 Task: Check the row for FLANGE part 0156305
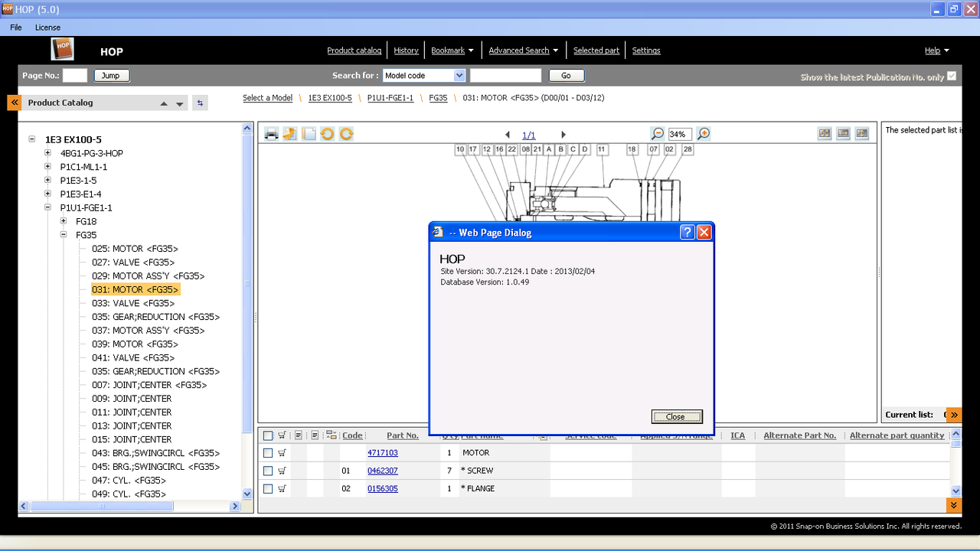pyautogui.click(x=268, y=488)
